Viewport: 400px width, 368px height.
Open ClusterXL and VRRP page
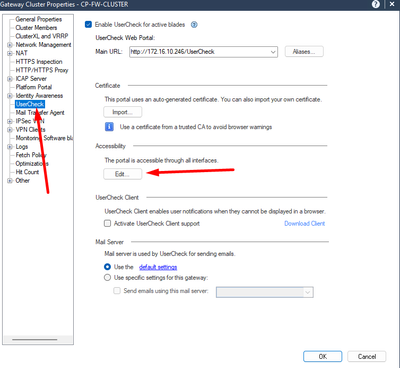coord(42,36)
